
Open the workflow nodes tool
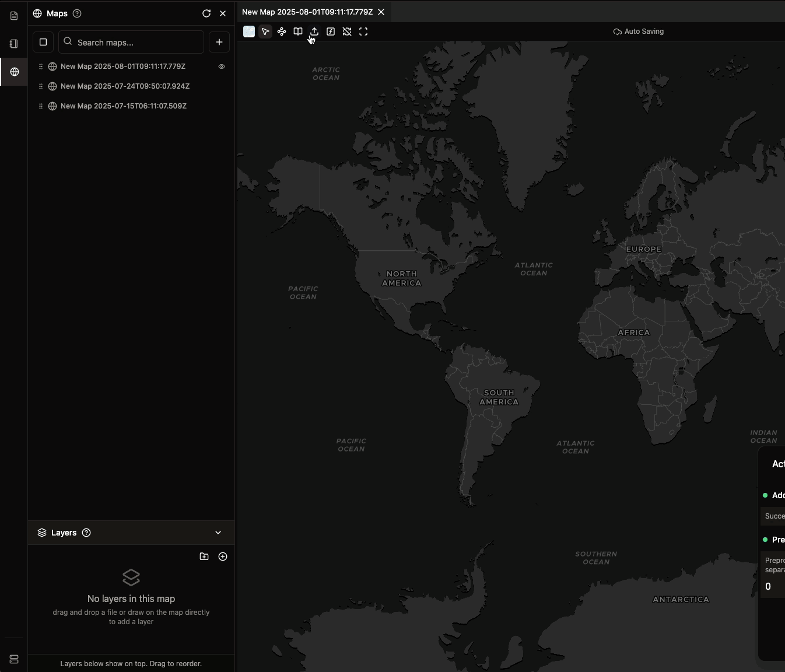282,32
